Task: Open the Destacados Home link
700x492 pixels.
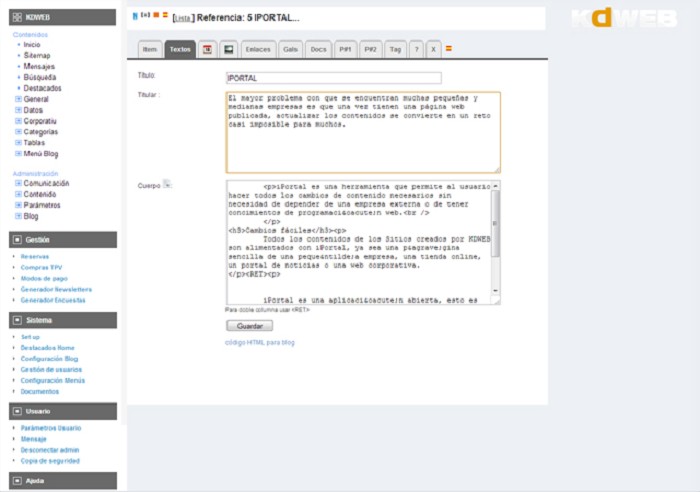Action: coord(47,348)
